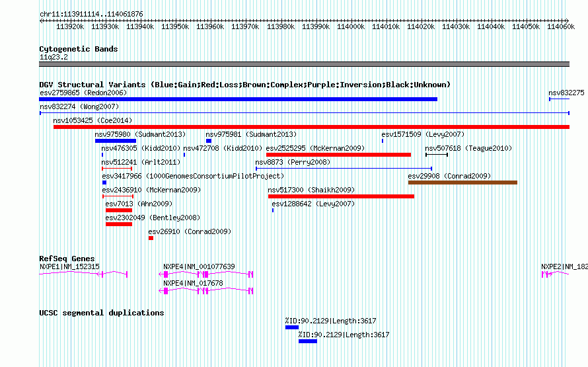Click the nsv1053425 (Coe2014) red loss bar
This screenshot has width=588, height=367.
point(311,127)
